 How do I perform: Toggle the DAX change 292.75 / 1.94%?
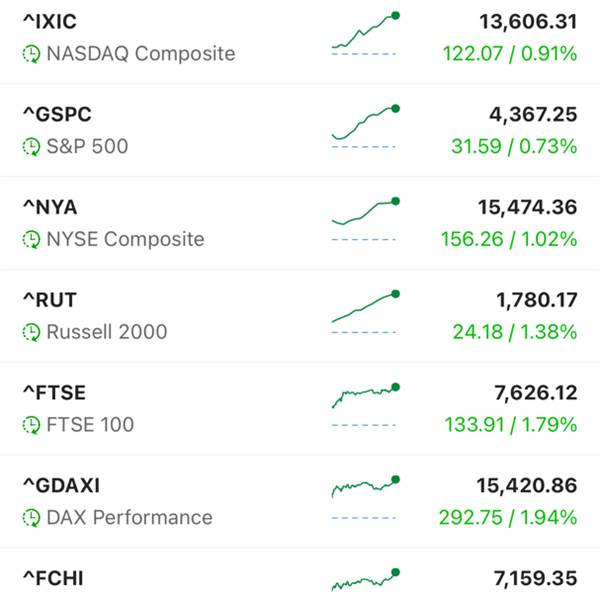508,518
